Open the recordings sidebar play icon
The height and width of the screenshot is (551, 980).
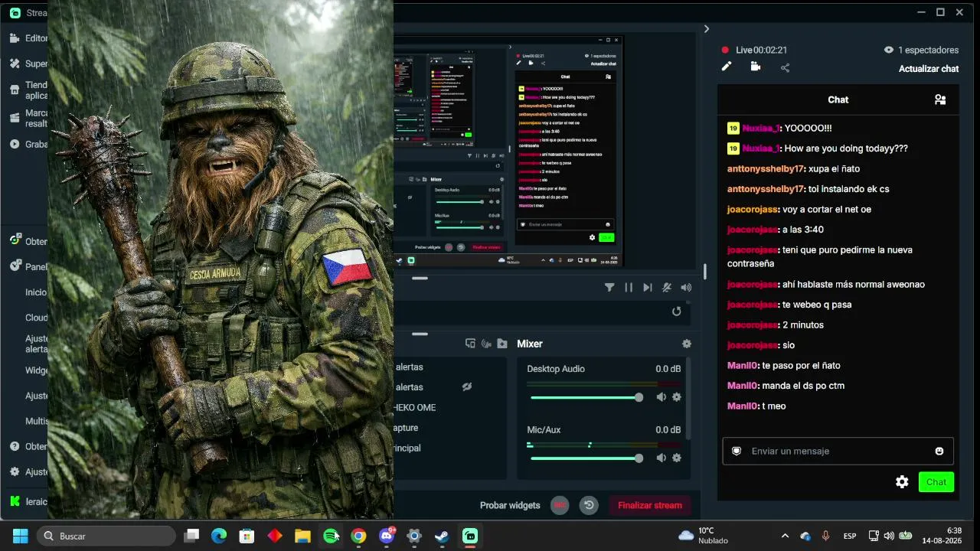[15, 144]
